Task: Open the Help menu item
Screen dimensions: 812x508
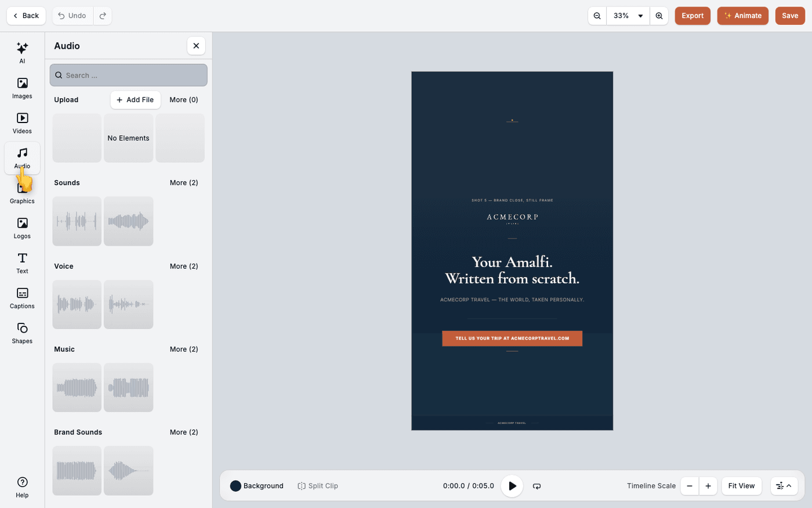Action: coord(22,487)
